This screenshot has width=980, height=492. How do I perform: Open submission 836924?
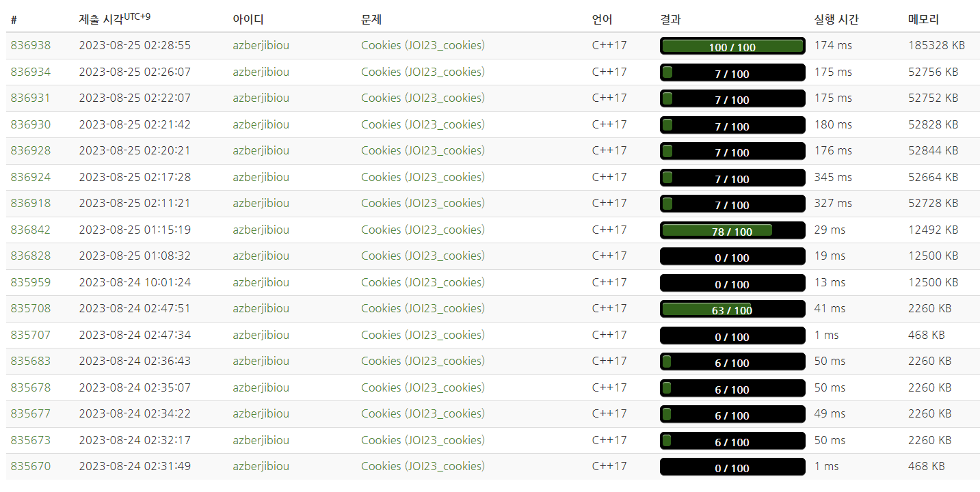[x=31, y=177]
